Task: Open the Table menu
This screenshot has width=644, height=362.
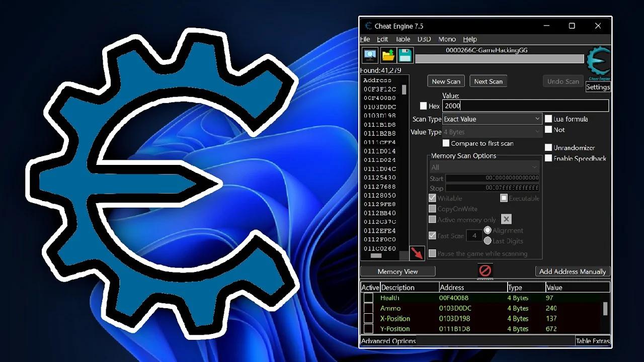Action: point(403,39)
